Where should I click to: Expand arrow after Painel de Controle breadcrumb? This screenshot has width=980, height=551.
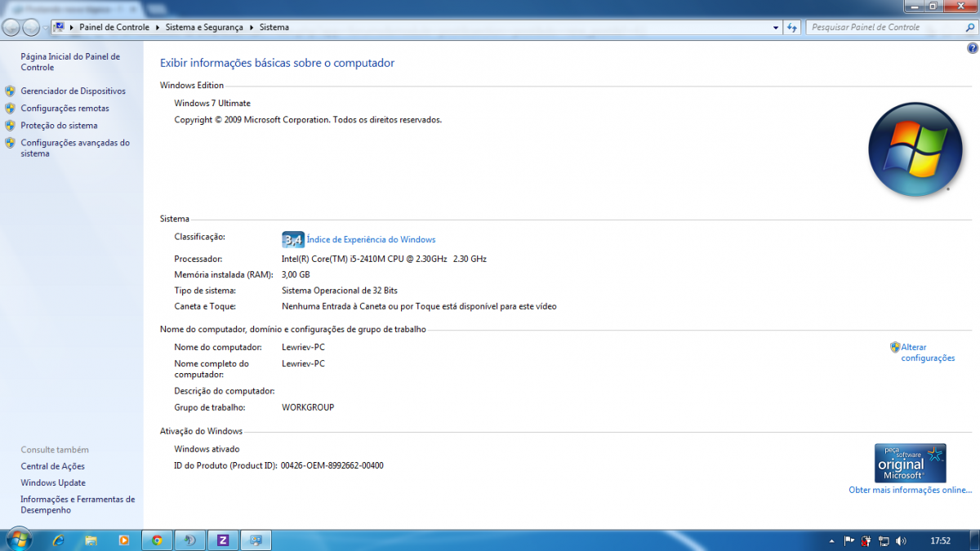[157, 27]
